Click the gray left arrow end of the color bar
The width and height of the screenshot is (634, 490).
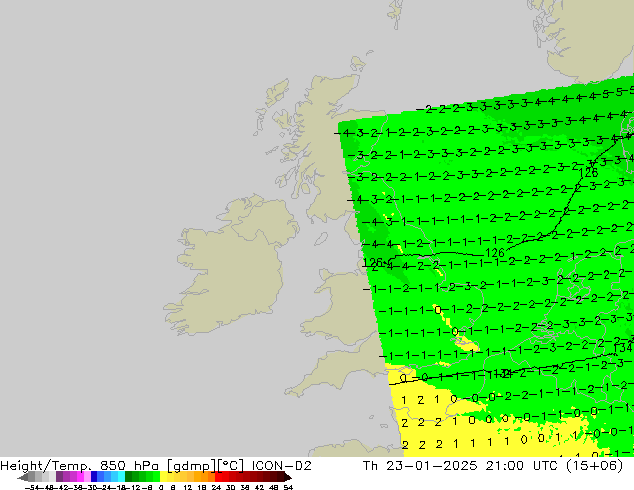pos(23,477)
